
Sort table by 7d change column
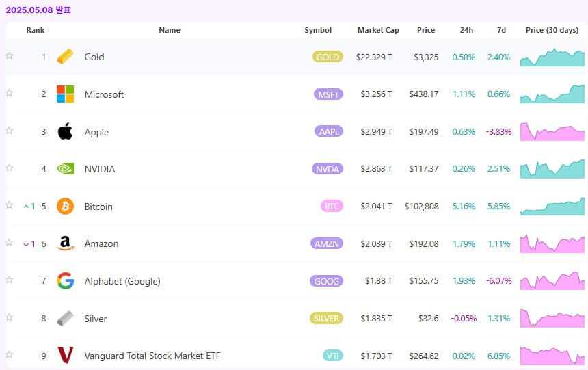501,30
